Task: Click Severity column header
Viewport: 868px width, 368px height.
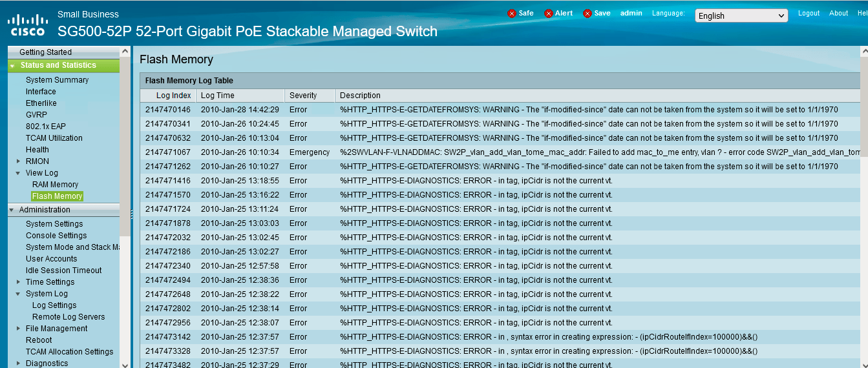Action: pos(303,96)
